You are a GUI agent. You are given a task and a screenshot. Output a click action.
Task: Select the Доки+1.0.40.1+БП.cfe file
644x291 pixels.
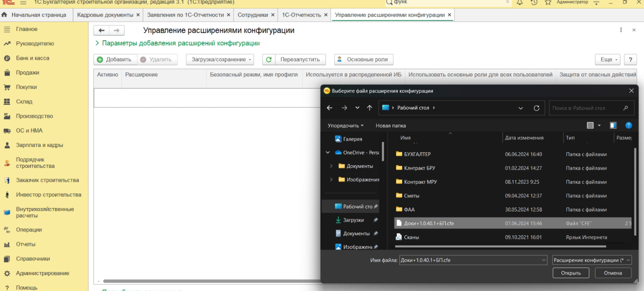tap(514, 223)
